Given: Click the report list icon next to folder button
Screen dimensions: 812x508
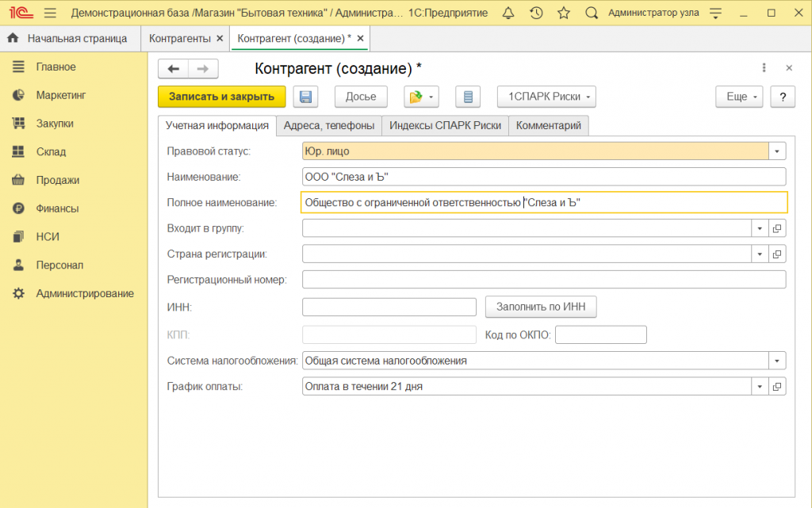Looking at the screenshot, I should pos(468,97).
